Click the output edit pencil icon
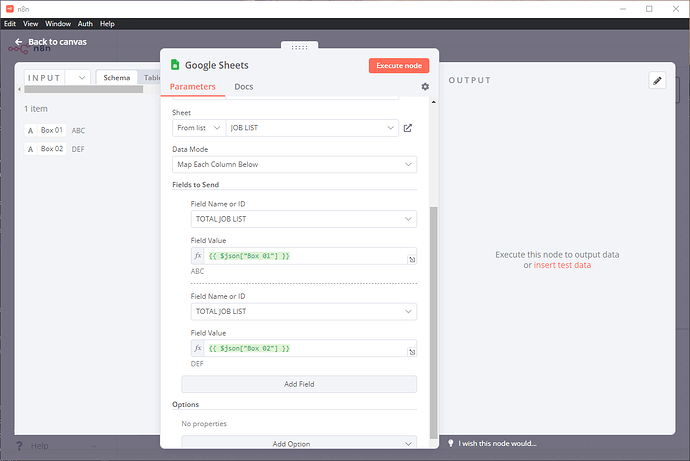Viewport: 690px width, 461px height. pyautogui.click(x=657, y=80)
